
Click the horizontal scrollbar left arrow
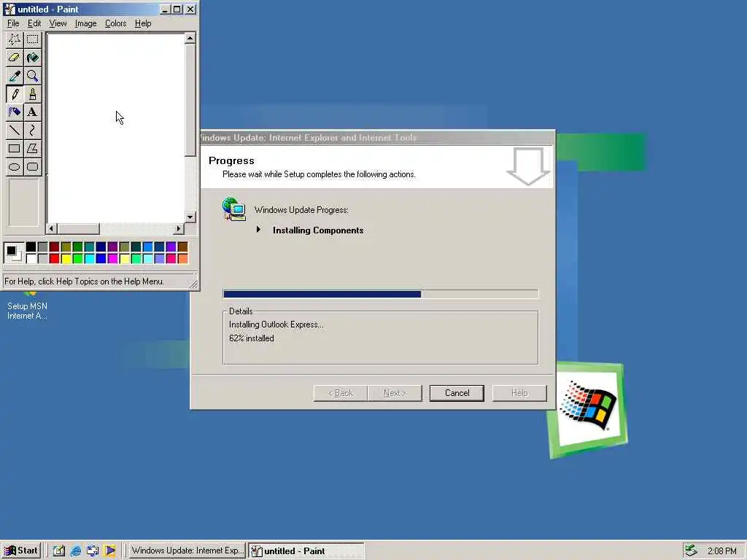(x=52, y=229)
